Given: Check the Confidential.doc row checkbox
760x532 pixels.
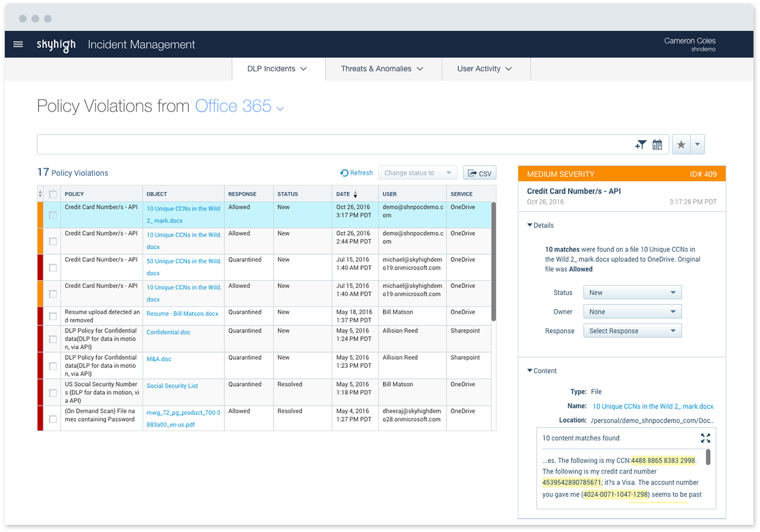Looking at the screenshot, I should [x=53, y=339].
